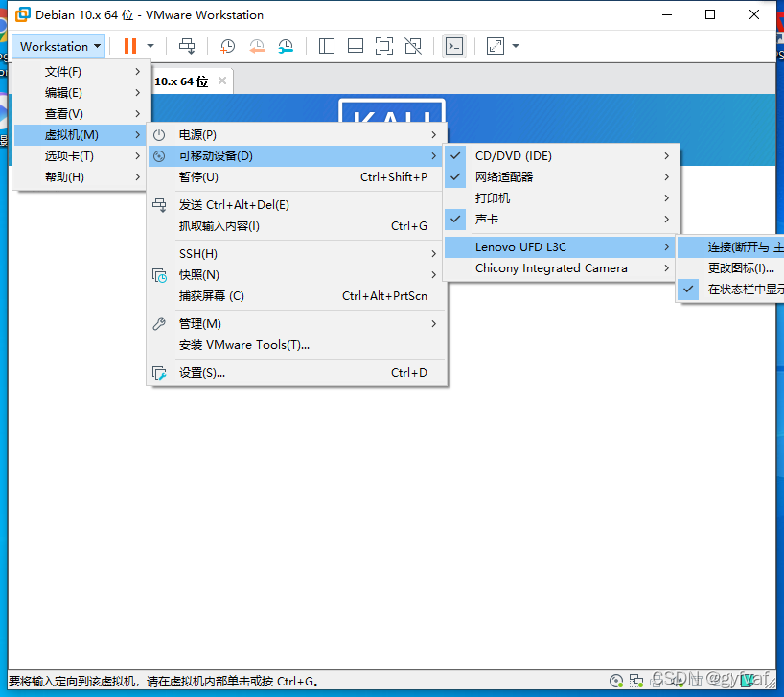Toggle the console view toolbar icon
The width and height of the screenshot is (784, 697).
point(454,46)
